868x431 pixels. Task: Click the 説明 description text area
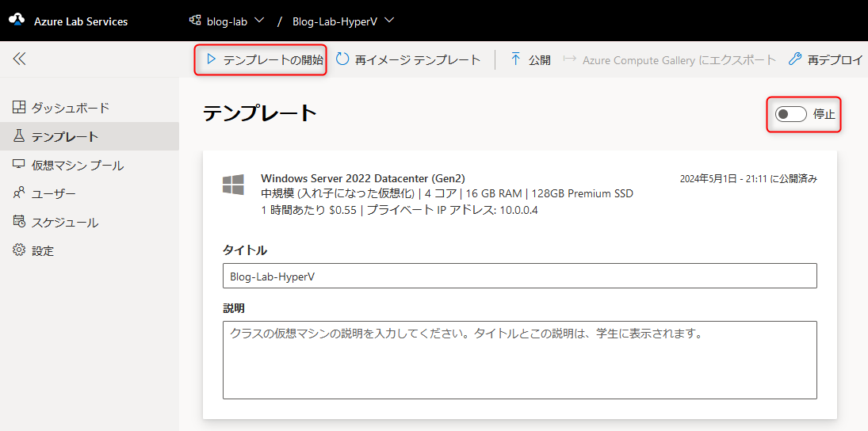(x=520, y=360)
